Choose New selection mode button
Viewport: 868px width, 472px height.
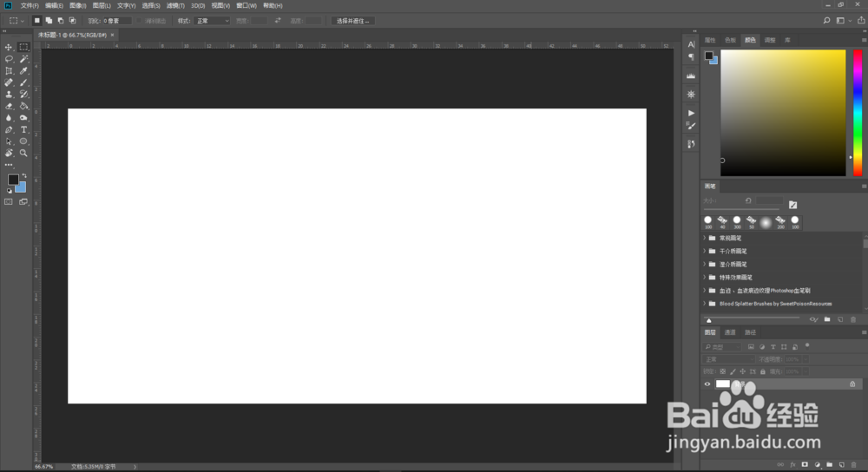pyautogui.click(x=37, y=21)
